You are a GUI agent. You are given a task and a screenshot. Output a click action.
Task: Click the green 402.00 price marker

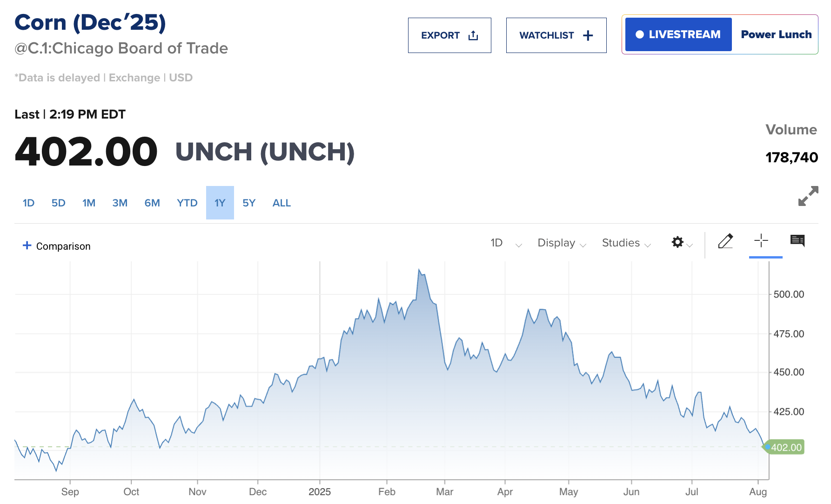tap(786, 447)
